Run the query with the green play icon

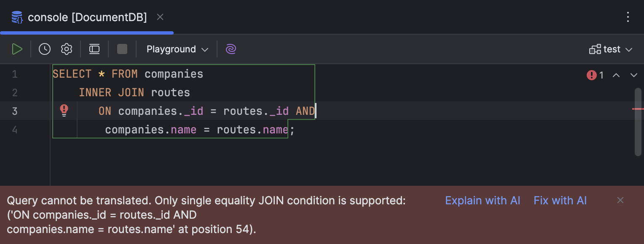pyautogui.click(x=17, y=49)
